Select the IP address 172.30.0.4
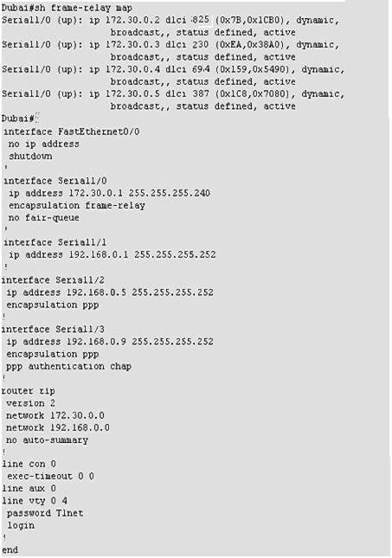Viewport: 392px width, 558px height. click(132, 69)
